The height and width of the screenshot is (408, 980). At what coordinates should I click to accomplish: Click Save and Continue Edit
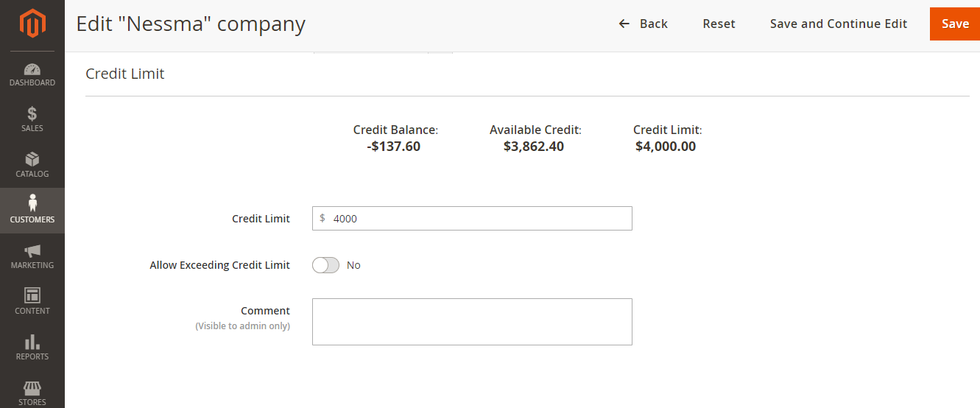coord(839,24)
